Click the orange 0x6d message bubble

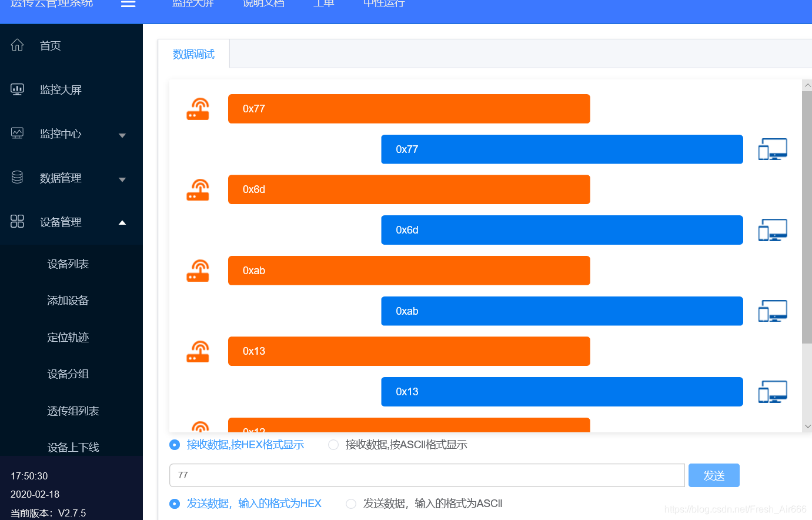coord(409,189)
